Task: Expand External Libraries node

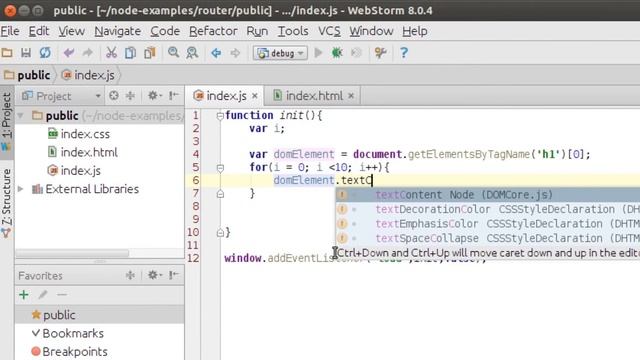Action: (20, 189)
